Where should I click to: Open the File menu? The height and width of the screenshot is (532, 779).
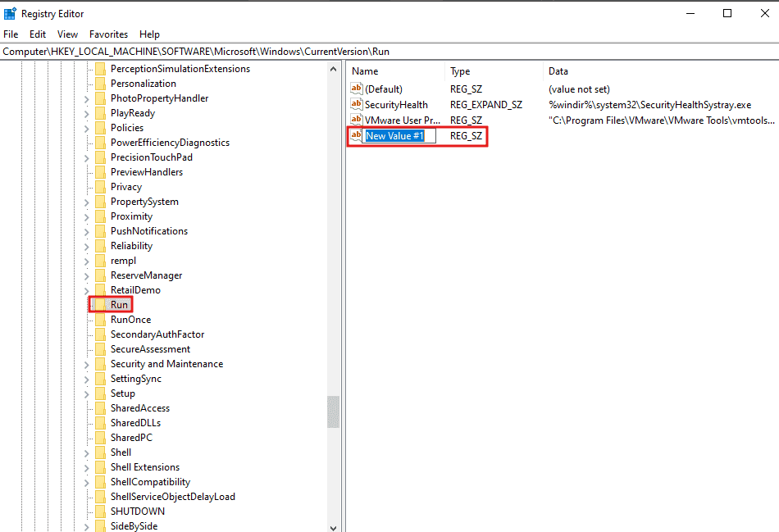(11, 34)
